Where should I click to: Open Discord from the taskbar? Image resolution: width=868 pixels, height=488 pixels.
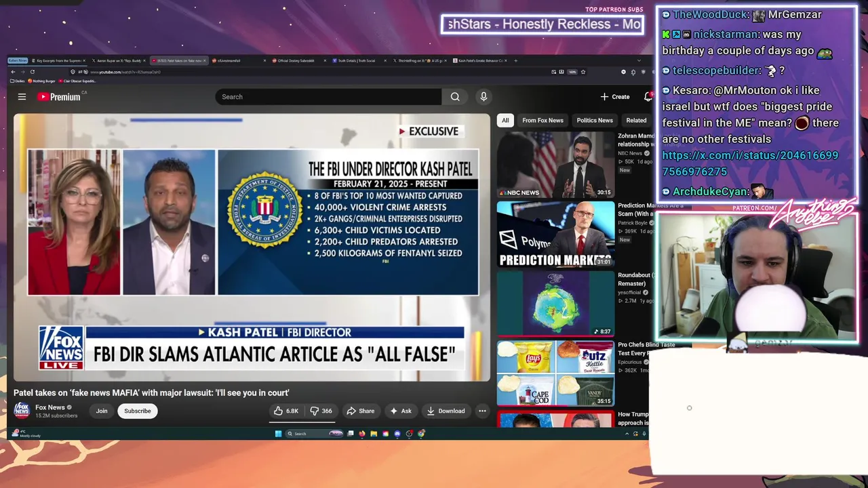click(397, 434)
